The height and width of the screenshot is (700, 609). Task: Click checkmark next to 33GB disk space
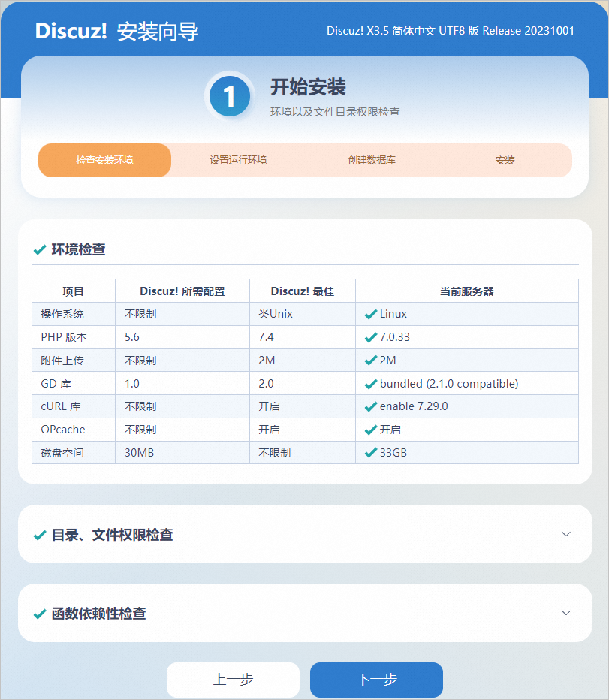[370, 453]
